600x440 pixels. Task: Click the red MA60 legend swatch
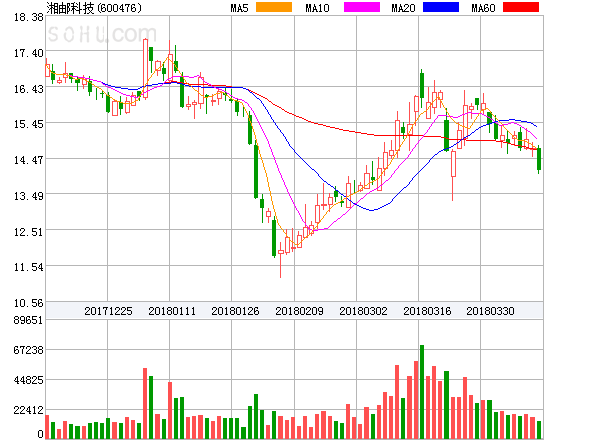[x=521, y=7]
